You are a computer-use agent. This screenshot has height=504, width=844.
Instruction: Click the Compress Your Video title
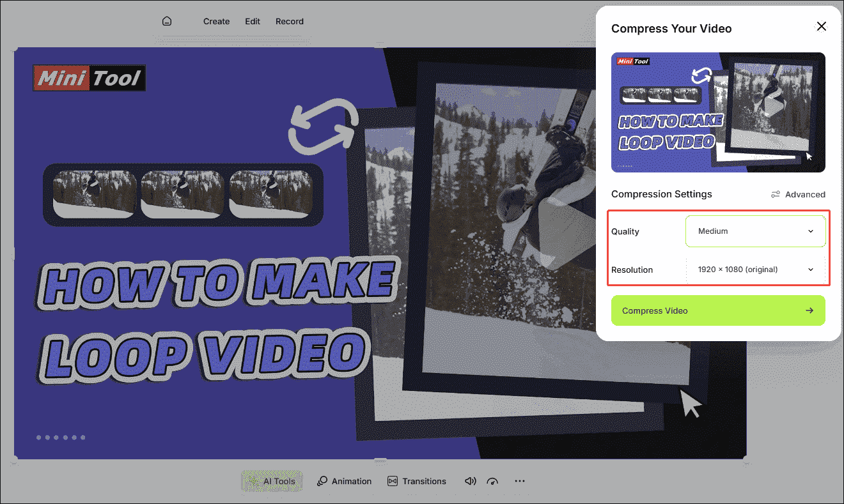coord(671,29)
